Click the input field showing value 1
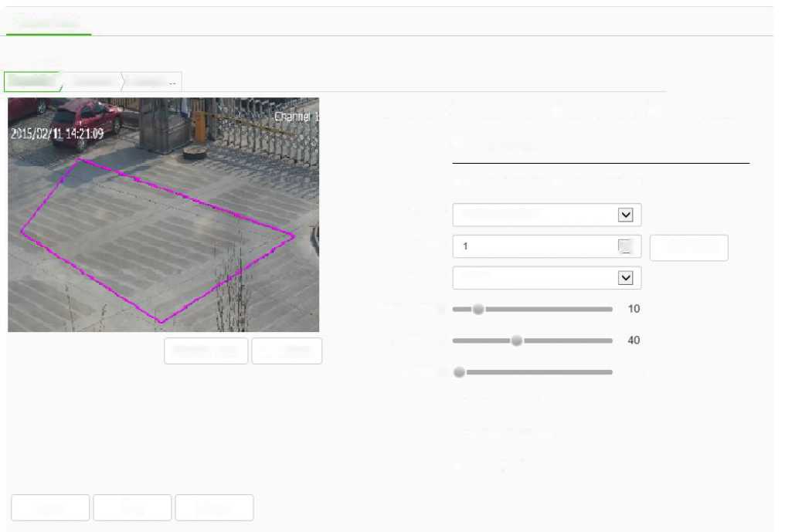The width and height of the screenshot is (785, 532). point(533,246)
